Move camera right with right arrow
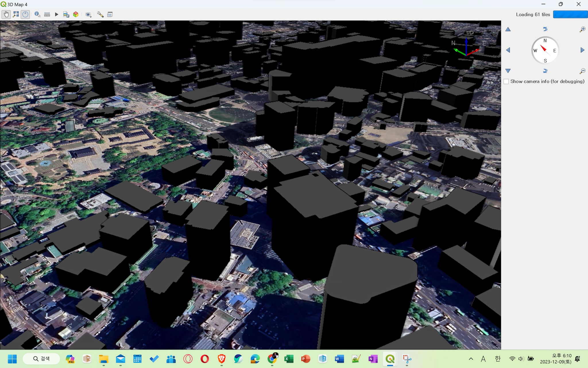The image size is (588, 368). [582, 50]
